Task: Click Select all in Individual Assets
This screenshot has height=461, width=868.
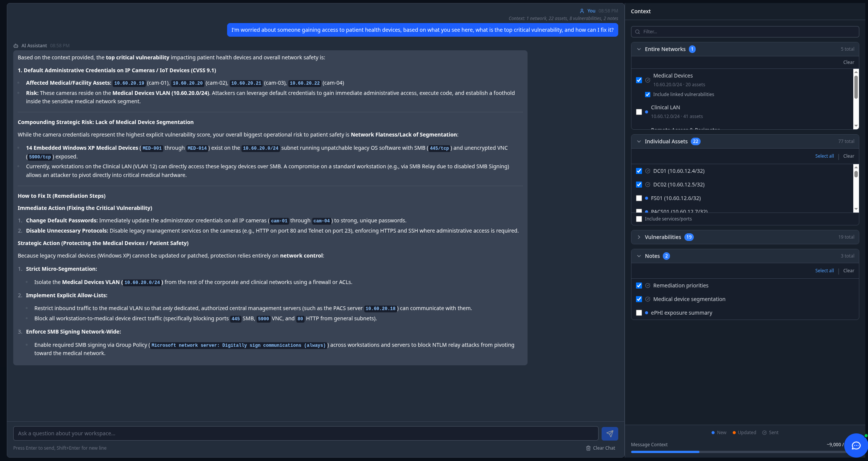Action: click(824, 156)
